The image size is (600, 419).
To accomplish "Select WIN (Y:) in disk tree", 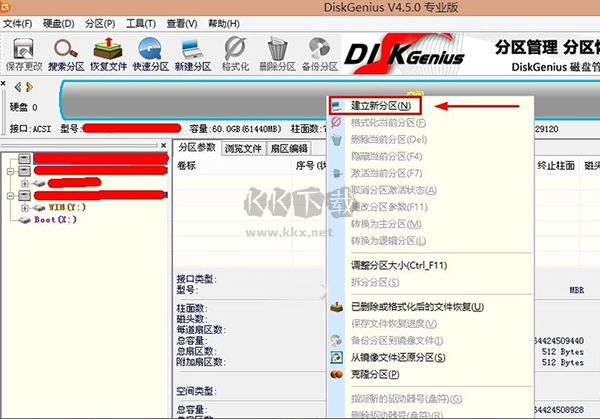I will [x=67, y=207].
